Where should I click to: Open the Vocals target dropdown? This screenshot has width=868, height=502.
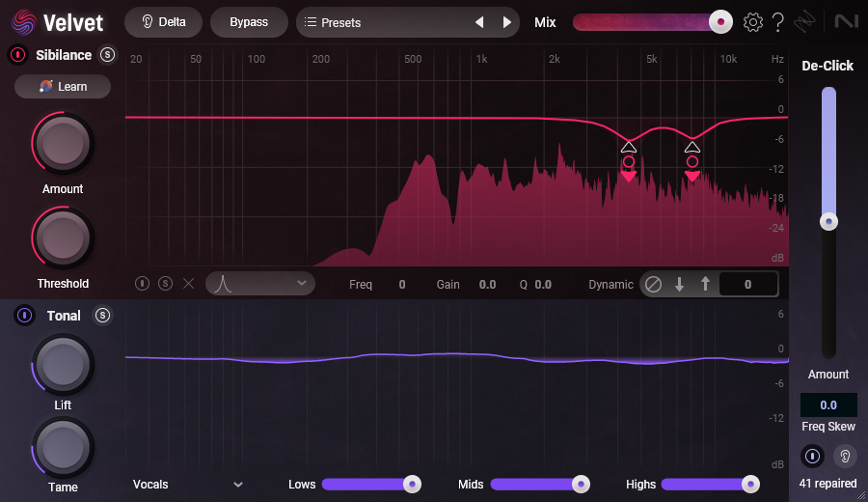188,485
